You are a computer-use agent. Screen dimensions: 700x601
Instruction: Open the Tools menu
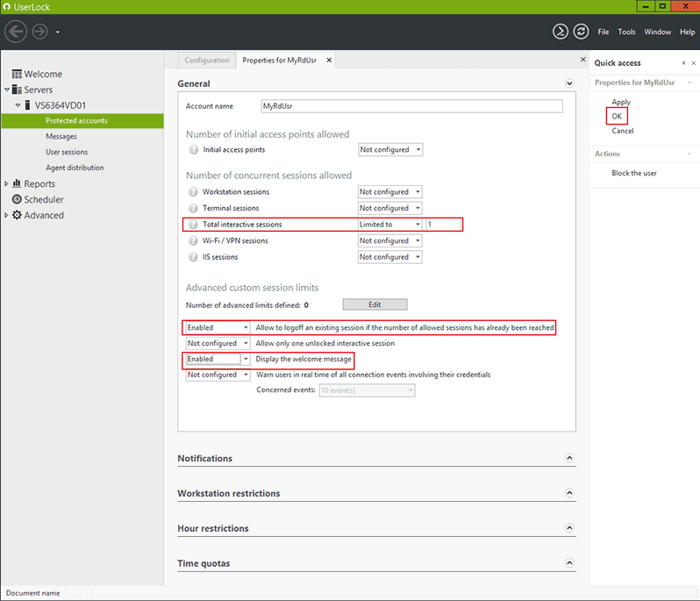[x=626, y=32]
